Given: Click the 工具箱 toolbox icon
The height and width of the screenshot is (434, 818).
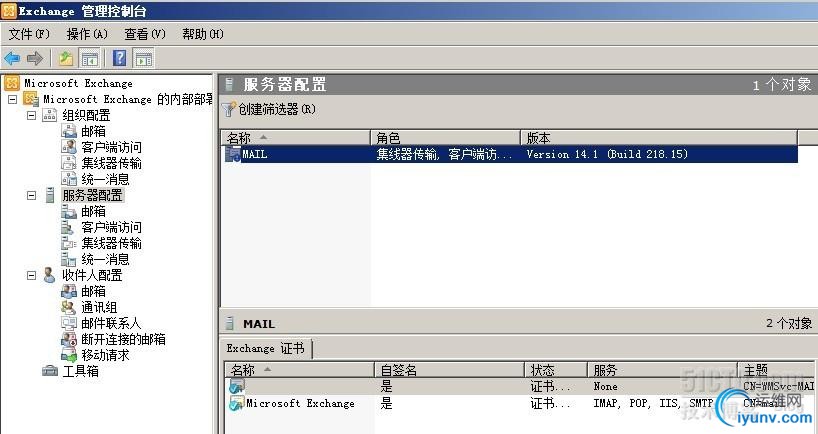Looking at the screenshot, I should tap(50, 371).
